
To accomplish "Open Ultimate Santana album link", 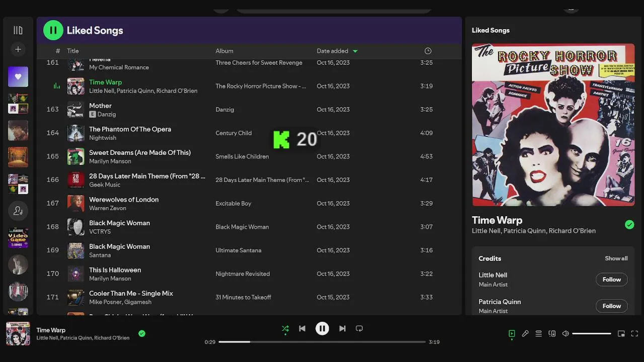I will [238, 250].
